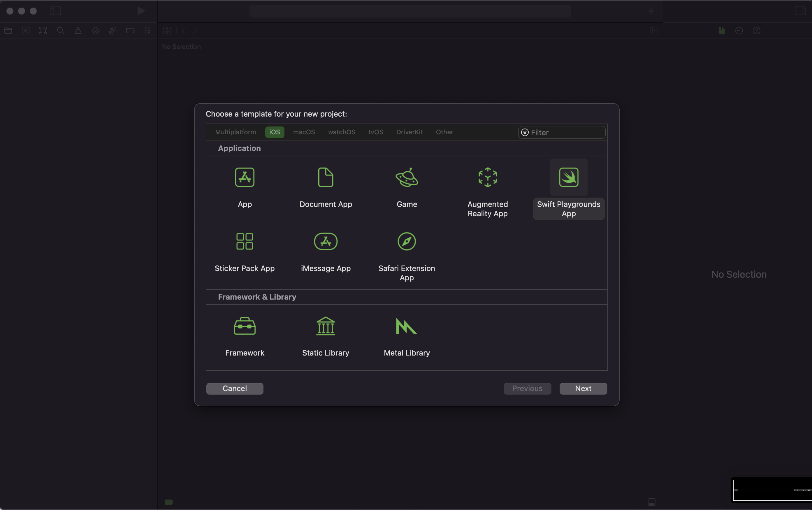Switch to the tvOS tab
This screenshot has width=812, height=510.
375,132
